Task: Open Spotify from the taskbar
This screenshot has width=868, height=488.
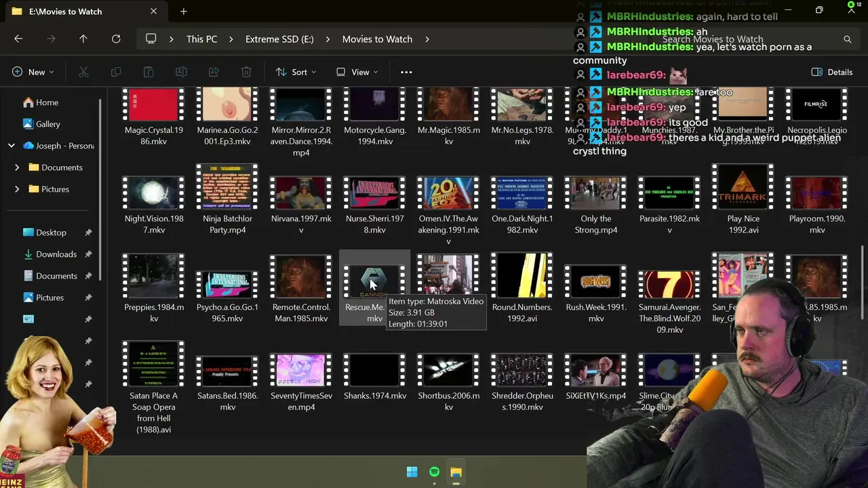Action: (x=434, y=472)
